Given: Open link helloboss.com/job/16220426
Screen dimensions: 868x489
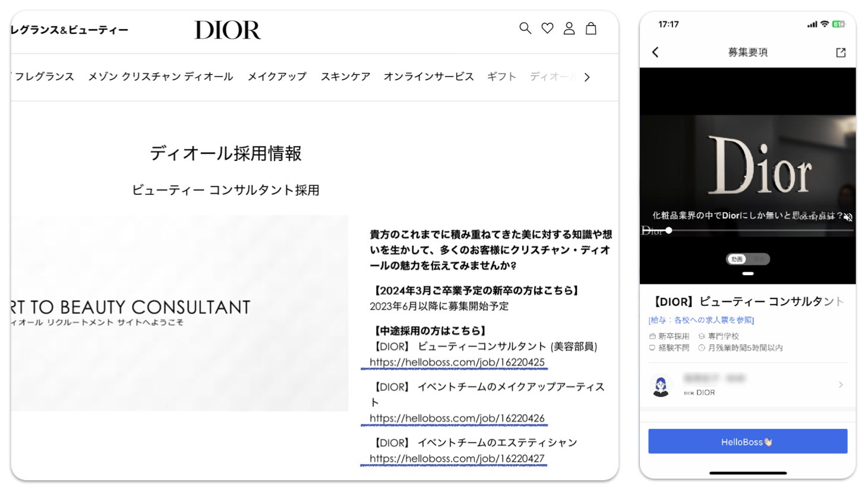Looking at the screenshot, I should [x=457, y=418].
